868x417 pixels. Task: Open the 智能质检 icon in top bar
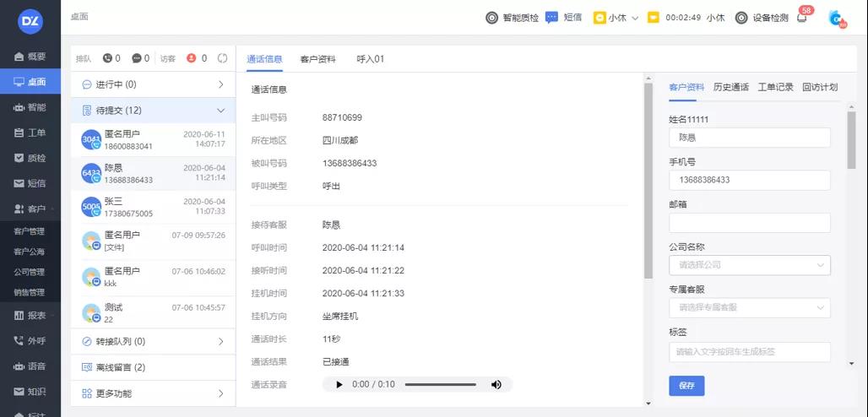pyautogui.click(x=491, y=18)
